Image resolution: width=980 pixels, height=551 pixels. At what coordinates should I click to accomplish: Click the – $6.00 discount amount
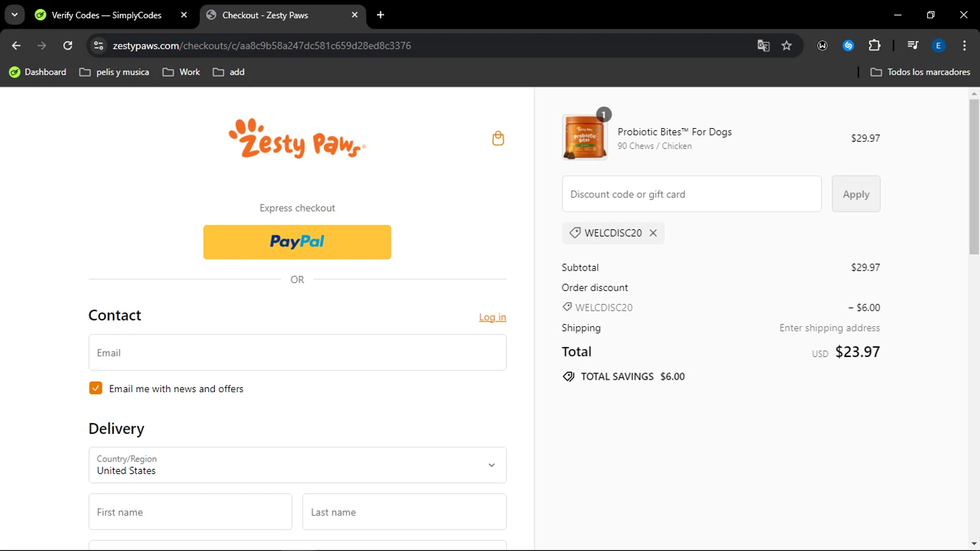tap(864, 308)
